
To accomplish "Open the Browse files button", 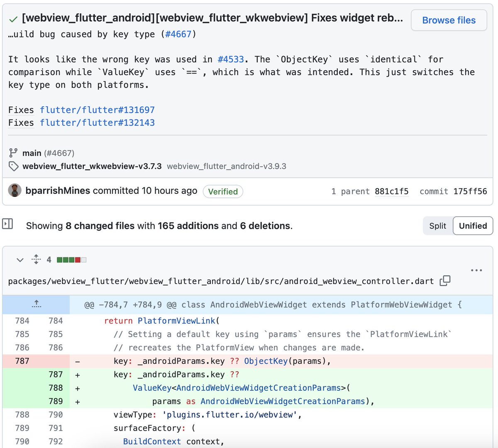I will click(x=449, y=20).
